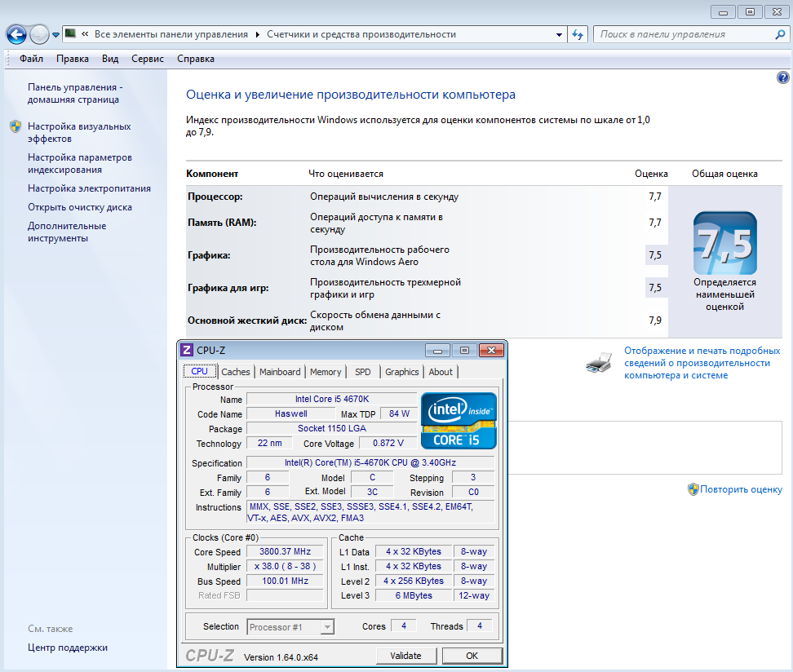This screenshot has width=793, height=672.
Task: Click the Графика для игр row label
Action: tap(228, 288)
